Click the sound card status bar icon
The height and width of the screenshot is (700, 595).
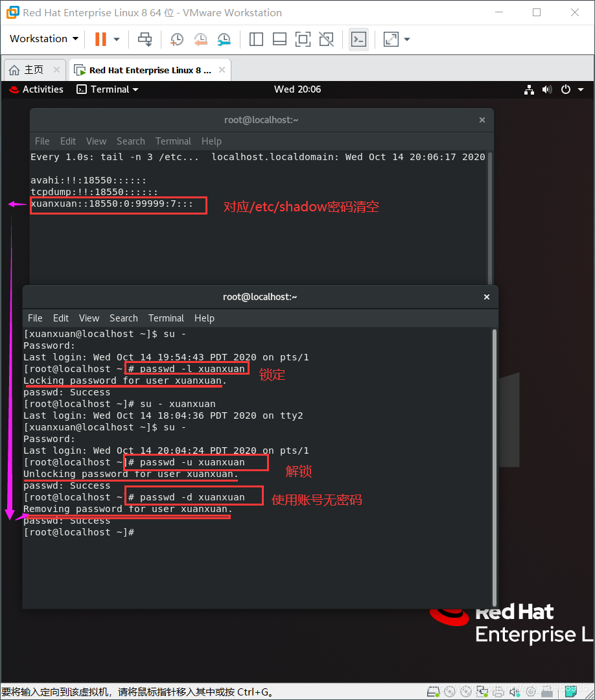tap(515, 692)
